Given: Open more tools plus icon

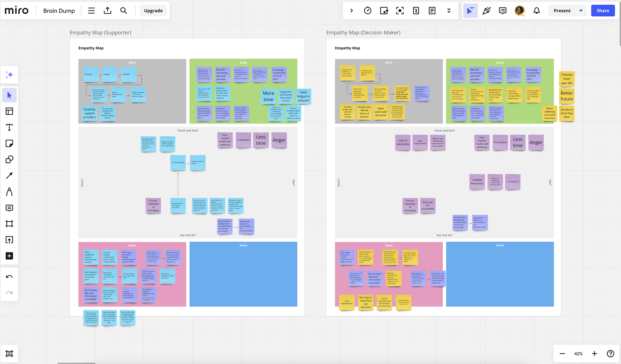Looking at the screenshot, I should 9,256.
